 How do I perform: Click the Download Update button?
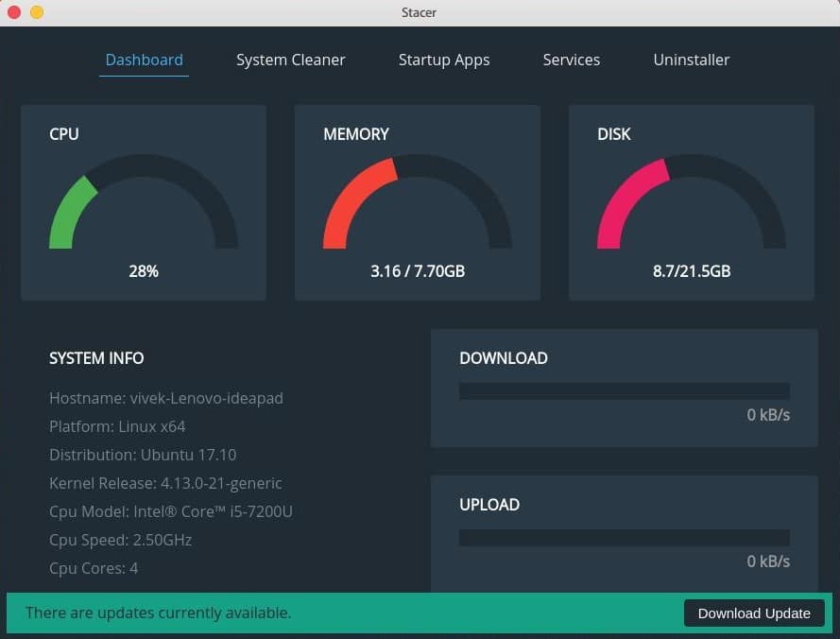coord(754,613)
